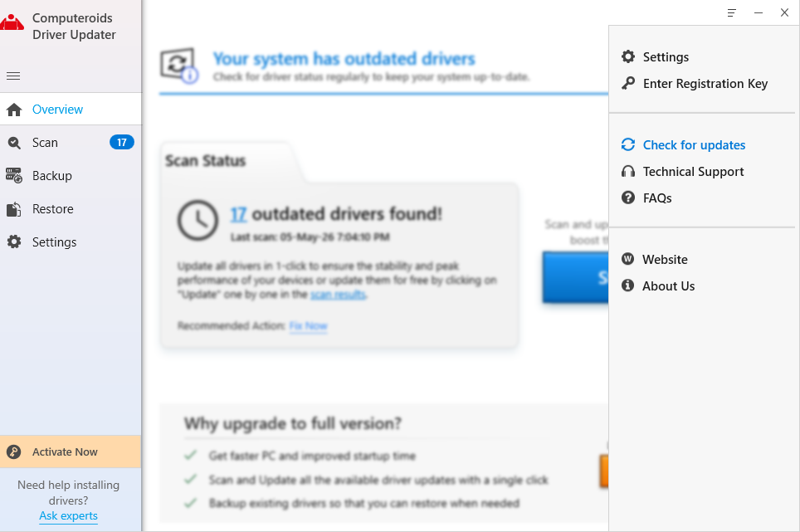Click the Overview home icon
Viewport: 800px width, 532px height.
pos(14,110)
